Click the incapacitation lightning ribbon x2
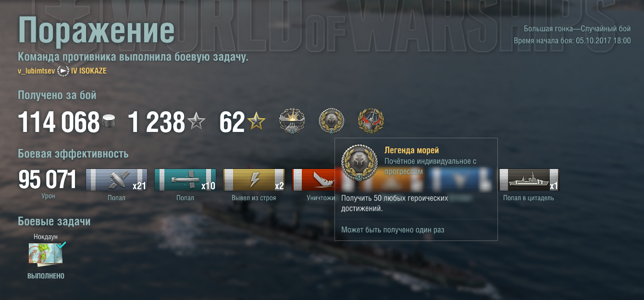 click(254, 180)
